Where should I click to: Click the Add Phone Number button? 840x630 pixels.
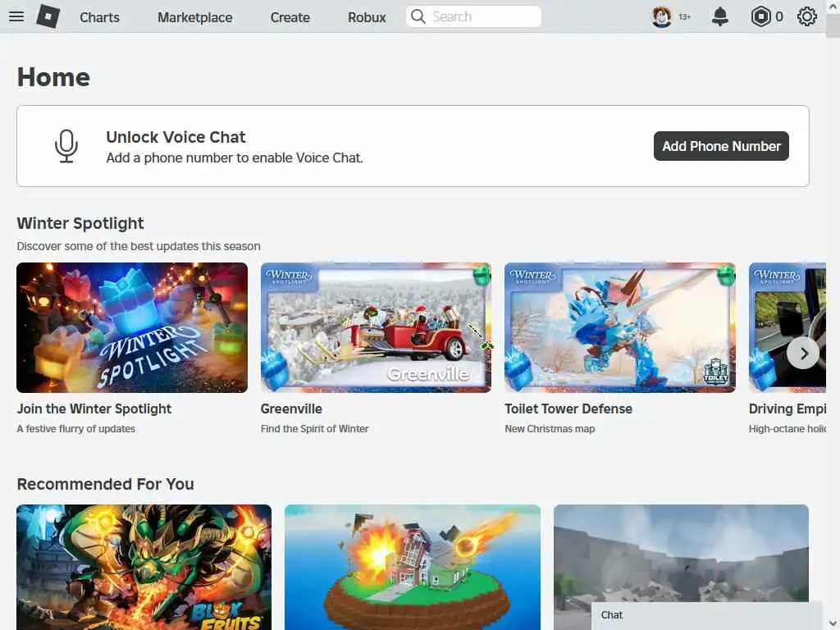[x=721, y=146]
